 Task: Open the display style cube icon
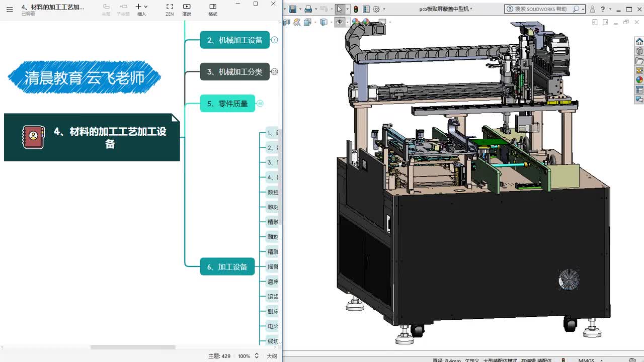pos(324,22)
